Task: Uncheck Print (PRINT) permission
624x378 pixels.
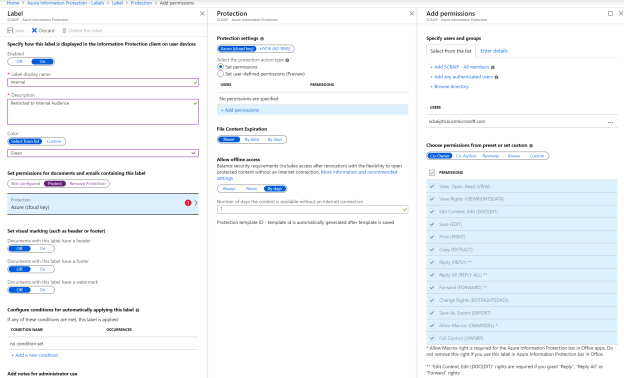Action: [x=432, y=237]
